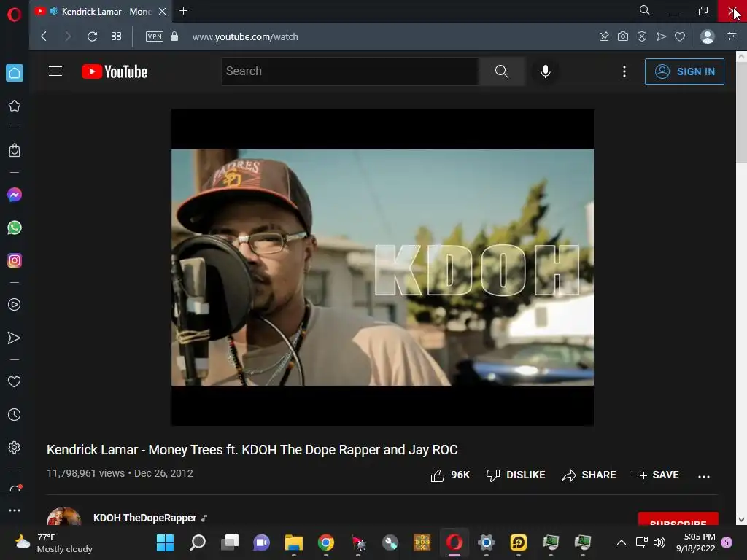
Task: Open the ad blocker shield icon
Action: pyautogui.click(x=642, y=36)
